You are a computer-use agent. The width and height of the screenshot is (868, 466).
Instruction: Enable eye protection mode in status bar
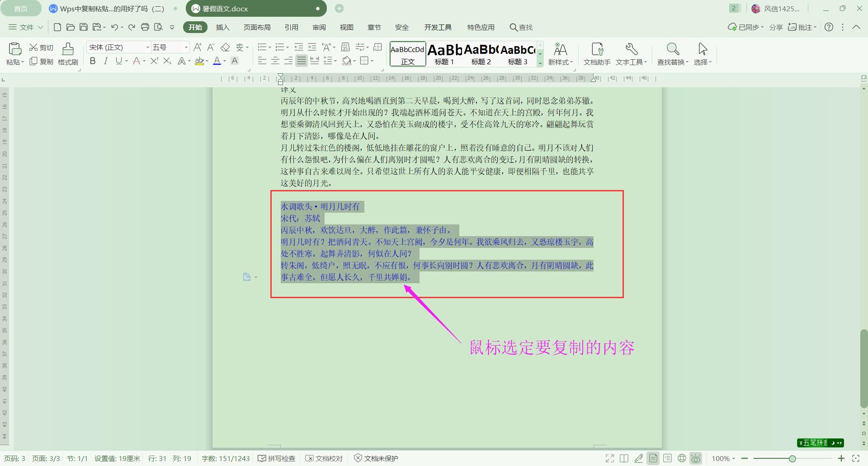696,458
